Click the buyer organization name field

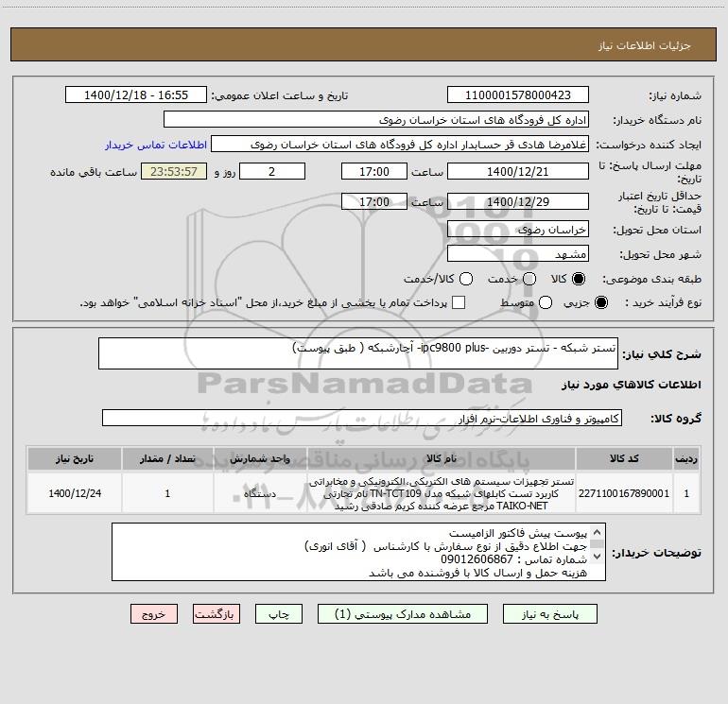click(x=376, y=120)
